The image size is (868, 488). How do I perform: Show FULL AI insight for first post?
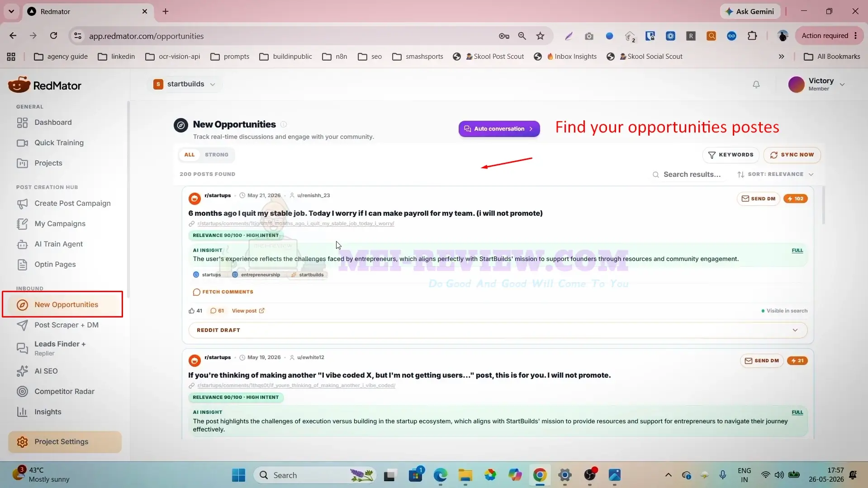797,250
